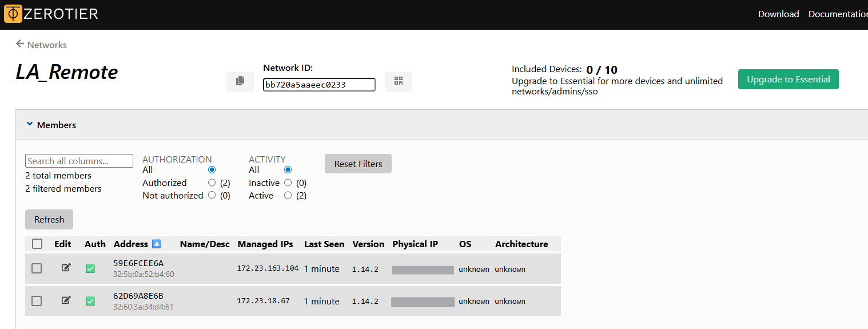Click the Refresh button
The width and height of the screenshot is (868, 329).
point(49,219)
